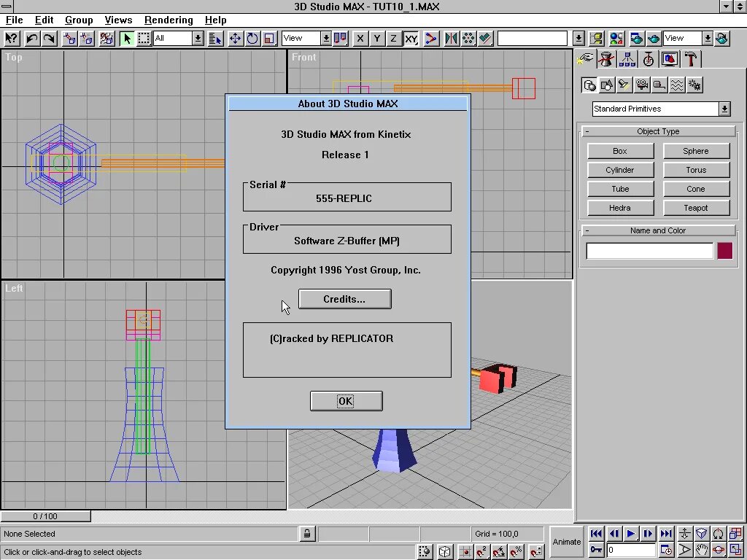Click the Render Scene teapot icon
The height and width of the screenshot is (560, 747).
(x=636, y=38)
